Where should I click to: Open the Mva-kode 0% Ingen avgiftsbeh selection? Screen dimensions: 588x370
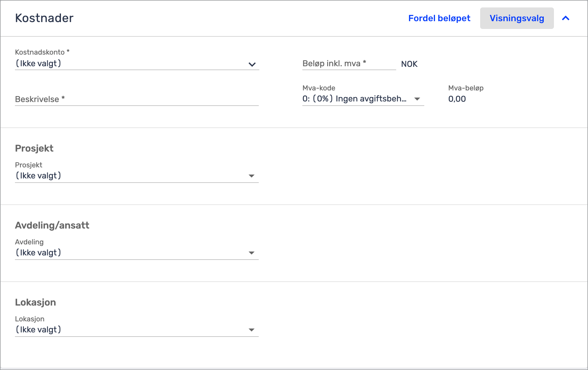354,99
